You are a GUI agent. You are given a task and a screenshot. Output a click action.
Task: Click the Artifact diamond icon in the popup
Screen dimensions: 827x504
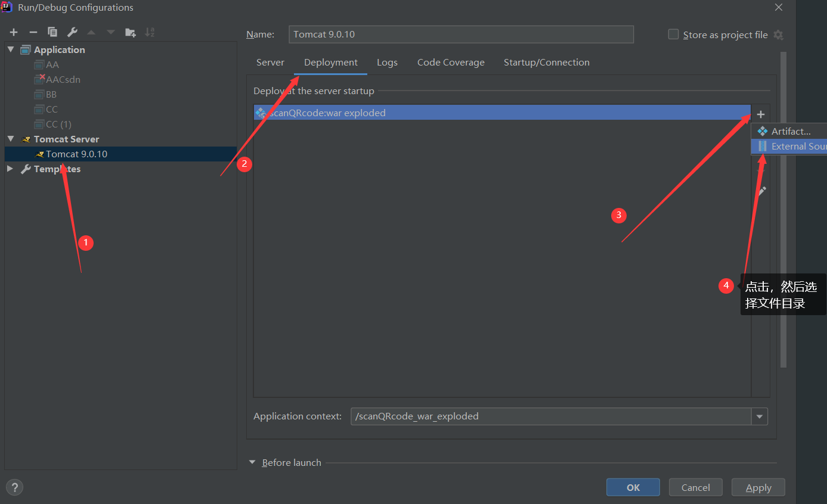pyautogui.click(x=762, y=131)
